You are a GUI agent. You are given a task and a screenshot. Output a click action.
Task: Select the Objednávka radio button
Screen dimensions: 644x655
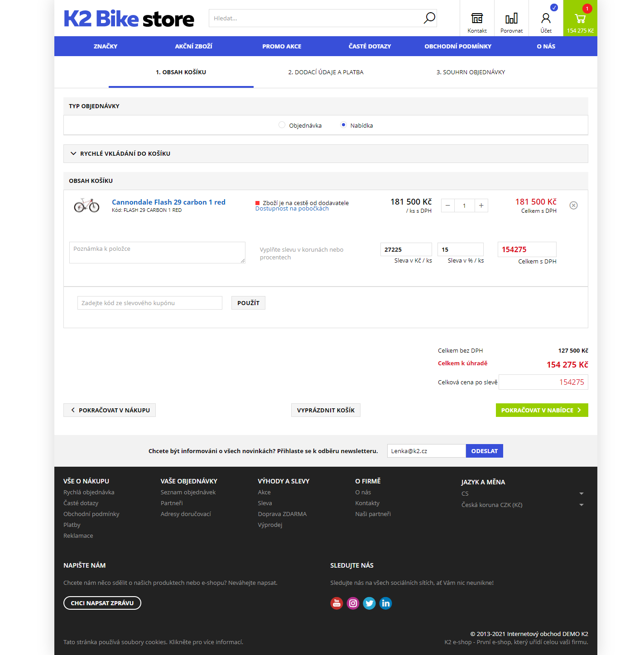click(x=282, y=125)
